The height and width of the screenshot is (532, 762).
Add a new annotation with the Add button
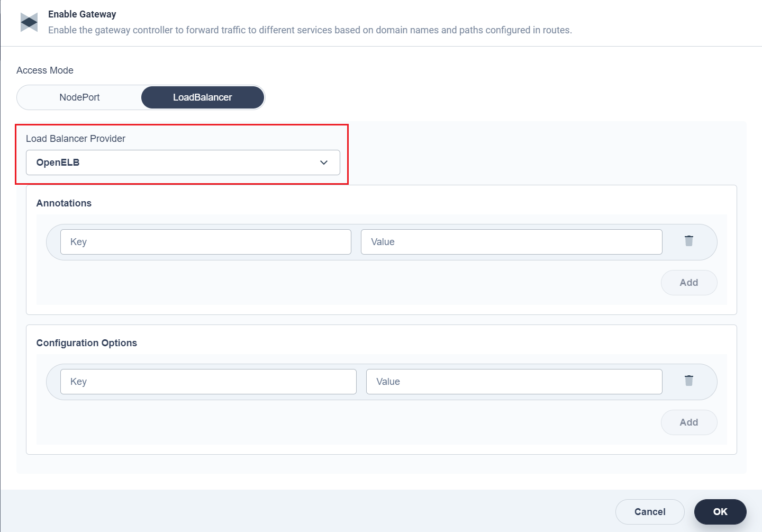688,283
